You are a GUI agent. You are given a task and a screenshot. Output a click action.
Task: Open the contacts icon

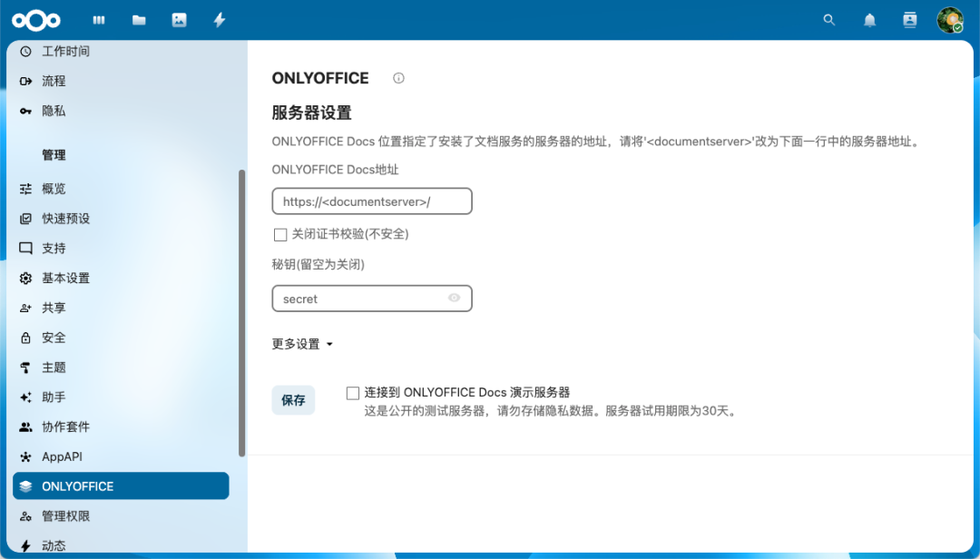(x=909, y=19)
